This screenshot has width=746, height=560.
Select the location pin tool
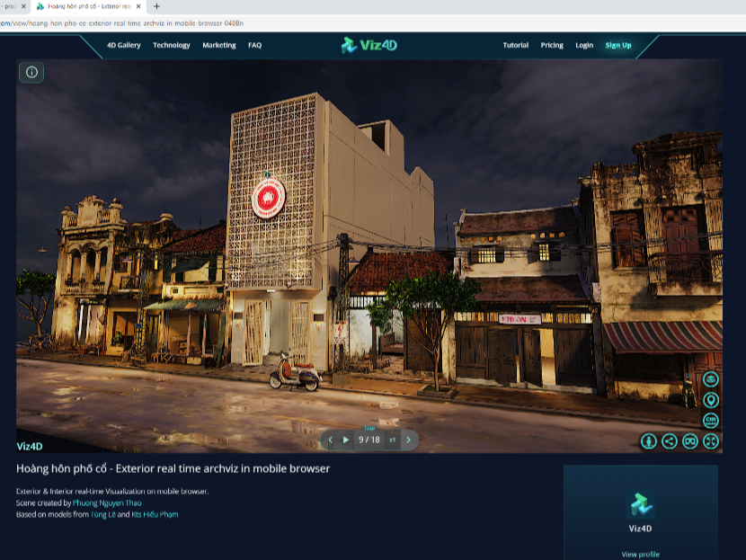[x=710, y=401]
